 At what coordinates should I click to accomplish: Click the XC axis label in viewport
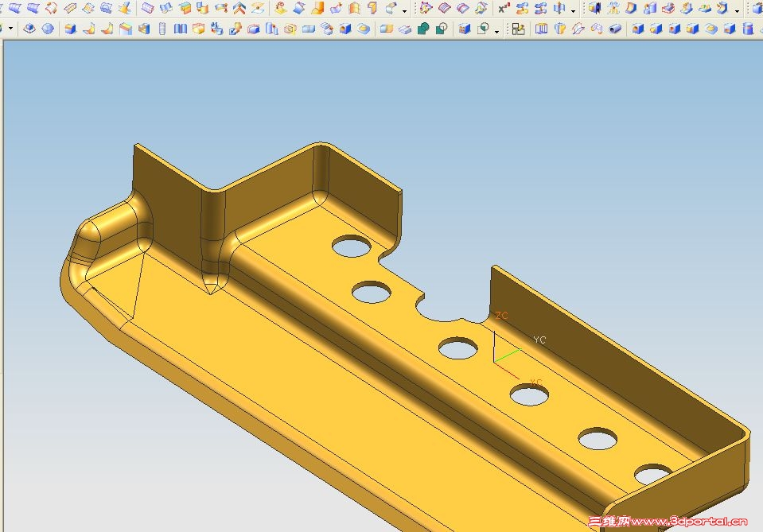[x=535, y=382]
